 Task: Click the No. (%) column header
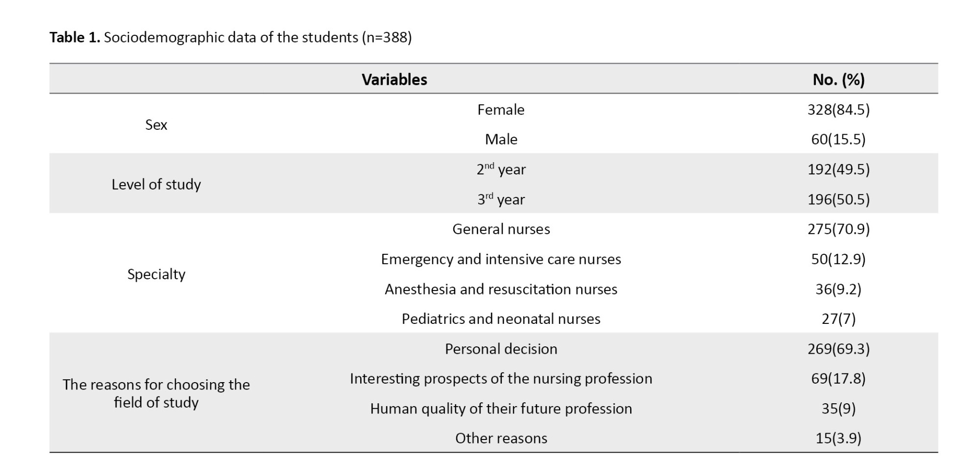[x=838, y=79]
